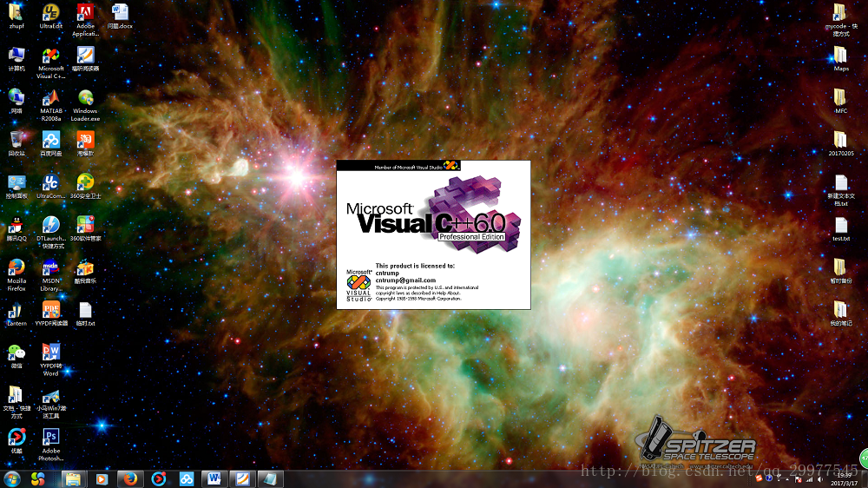Screen dimensions: 868x488
Task: Switch to the rightmost running taskbar app
Action: (x=270, y=478)
